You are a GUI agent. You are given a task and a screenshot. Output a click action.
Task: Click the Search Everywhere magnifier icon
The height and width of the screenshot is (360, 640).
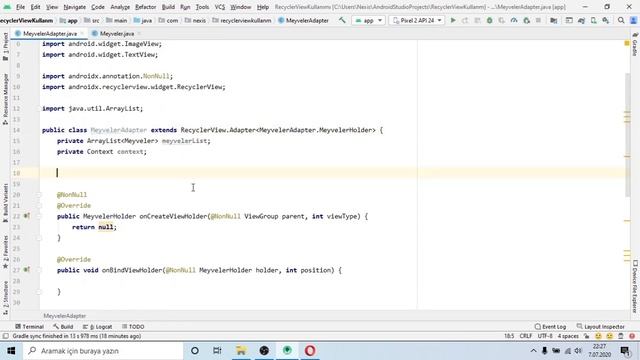tap(621, 20)
